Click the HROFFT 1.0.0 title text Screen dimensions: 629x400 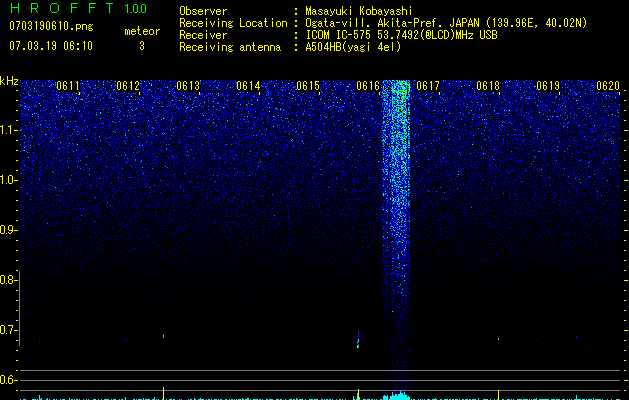78,8
